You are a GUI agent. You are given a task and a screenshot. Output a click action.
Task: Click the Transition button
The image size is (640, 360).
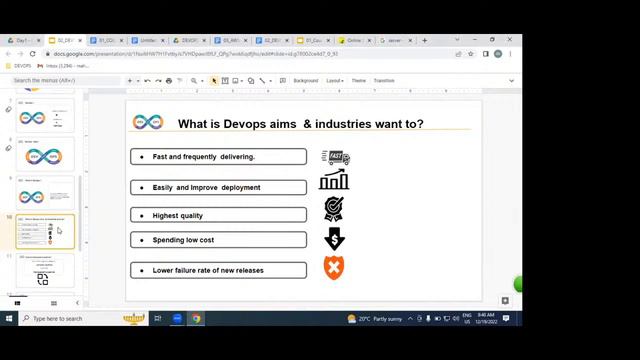(x=384, y=81)
